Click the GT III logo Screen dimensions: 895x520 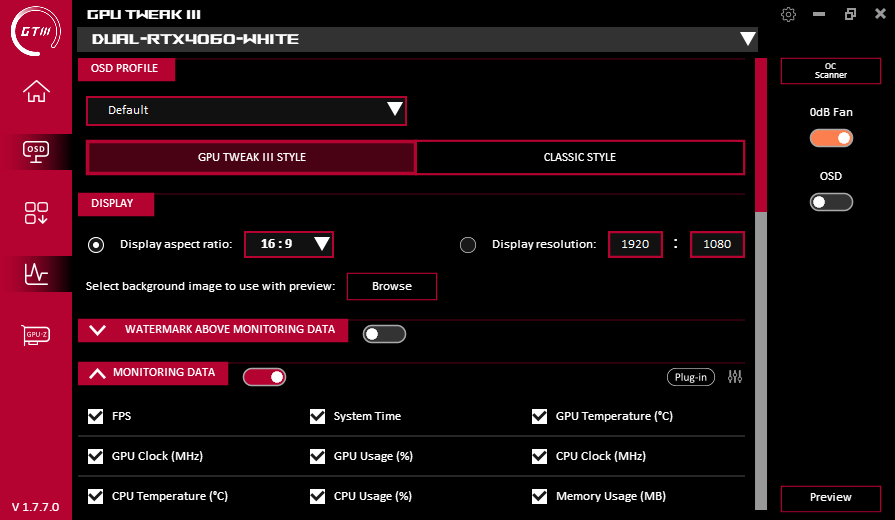35,31
